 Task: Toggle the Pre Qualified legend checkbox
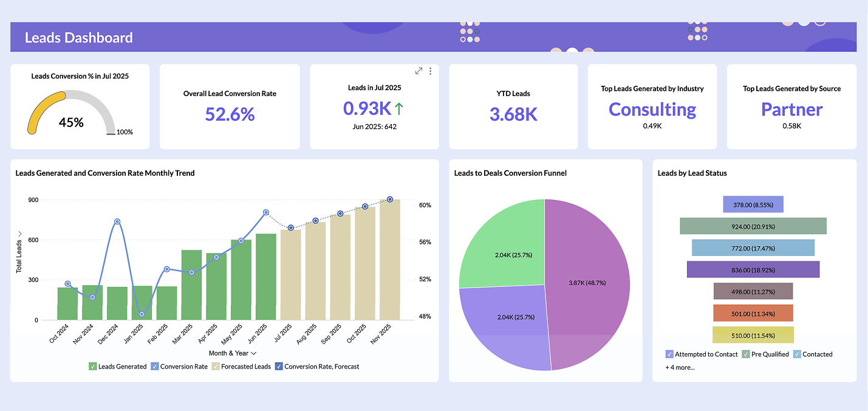[746, 354]
